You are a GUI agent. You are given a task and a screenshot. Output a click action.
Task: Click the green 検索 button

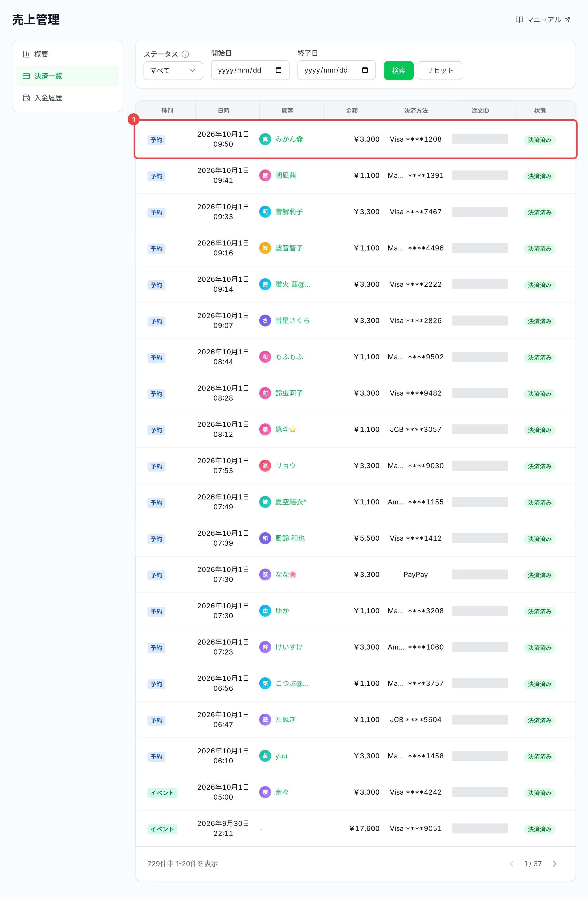coord(399,71)
